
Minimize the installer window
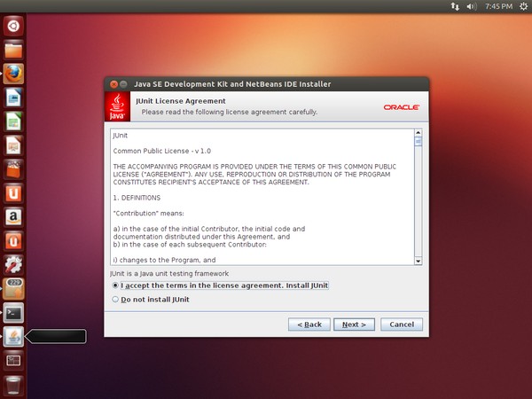[x=123, y=84]
